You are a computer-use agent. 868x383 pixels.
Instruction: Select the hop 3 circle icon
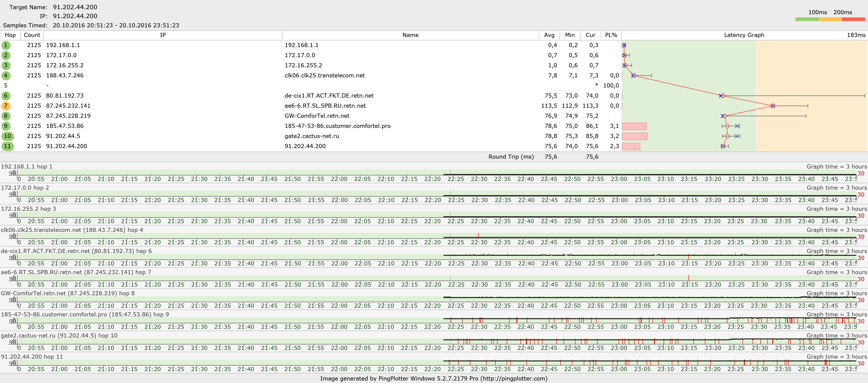coord(6,65)
